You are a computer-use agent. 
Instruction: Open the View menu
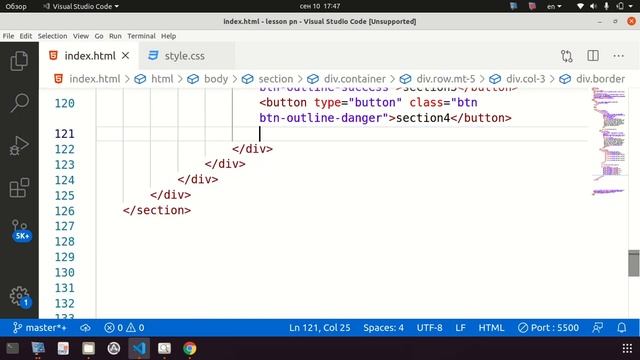click(x=81, y=36)
